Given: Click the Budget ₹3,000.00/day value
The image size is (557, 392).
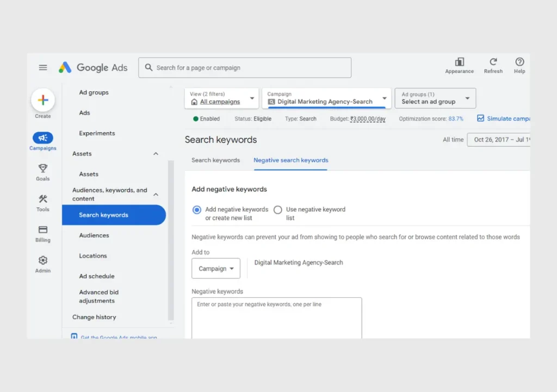Looking at the screenshot, I should (368, 119).
